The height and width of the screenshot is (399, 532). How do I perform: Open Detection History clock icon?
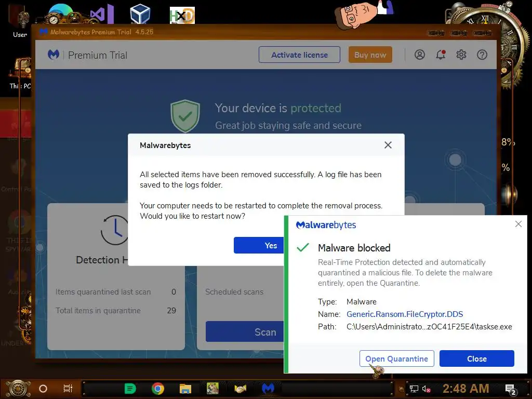(114, 230)
